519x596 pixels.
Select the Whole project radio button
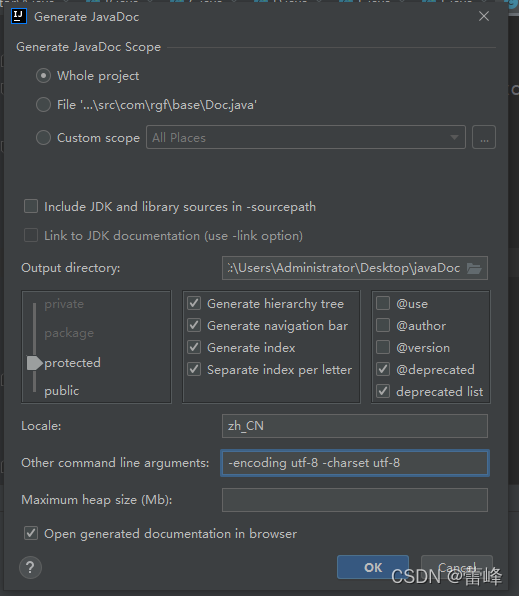[x=43, y=76]
